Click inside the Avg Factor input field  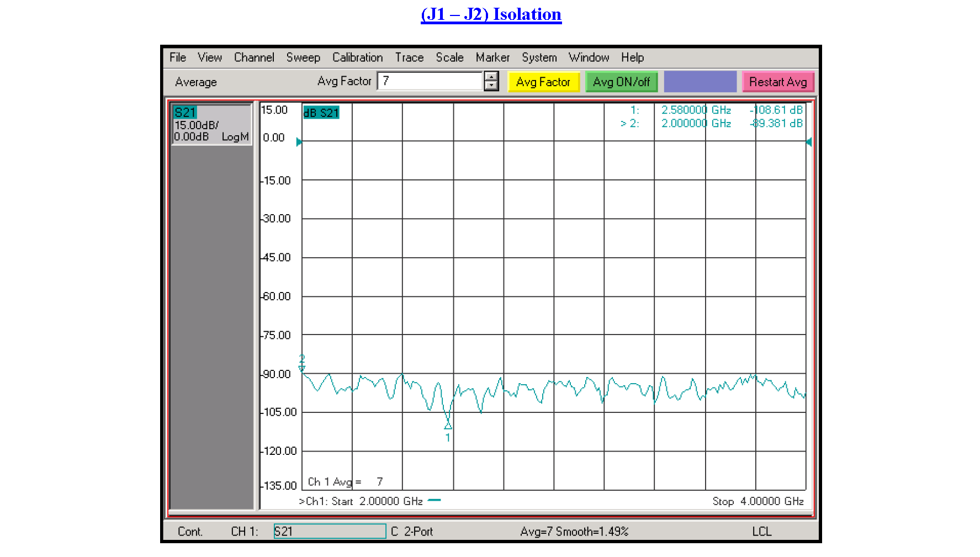click(431, 81)
